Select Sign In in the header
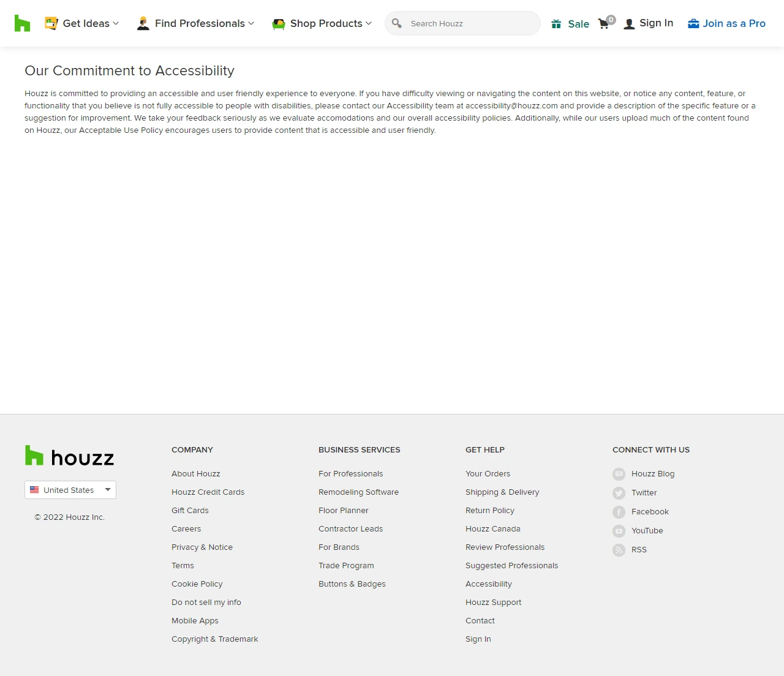Image resolution: width=784 pixels, height=676 pixels. tap(656, 23)
